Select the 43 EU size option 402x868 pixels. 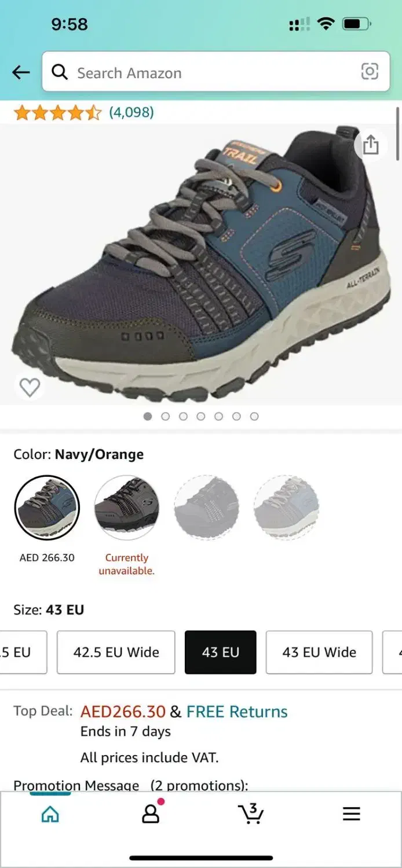pos(221,652)
